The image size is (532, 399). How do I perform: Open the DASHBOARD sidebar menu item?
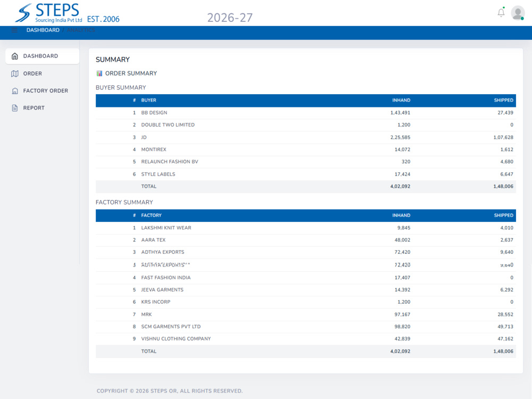tap(43, 56)
